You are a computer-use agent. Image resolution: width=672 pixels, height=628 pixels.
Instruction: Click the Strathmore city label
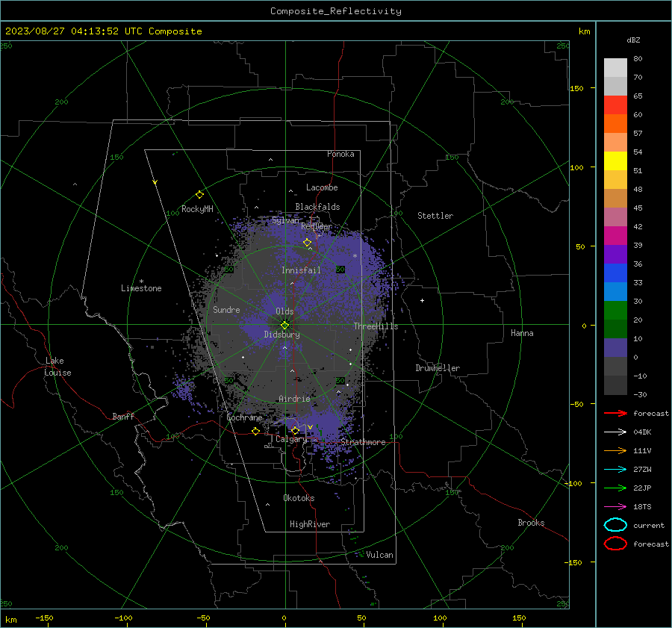[363, 442]
